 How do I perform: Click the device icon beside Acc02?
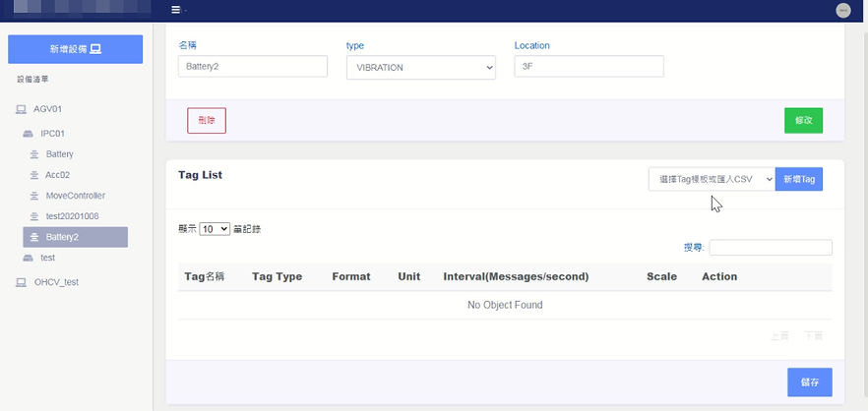tap(34, 175)
